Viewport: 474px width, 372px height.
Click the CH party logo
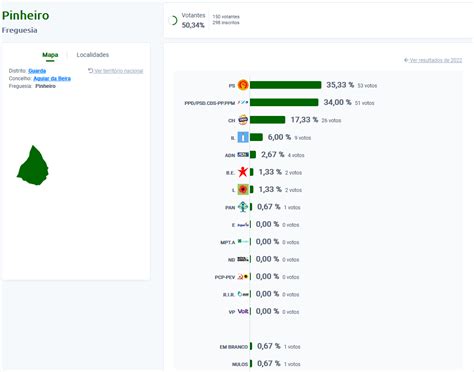(x=243, y=120)
